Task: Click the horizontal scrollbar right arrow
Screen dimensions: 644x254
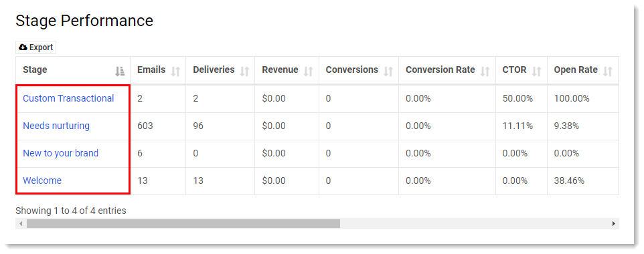Action: (614, 224)
